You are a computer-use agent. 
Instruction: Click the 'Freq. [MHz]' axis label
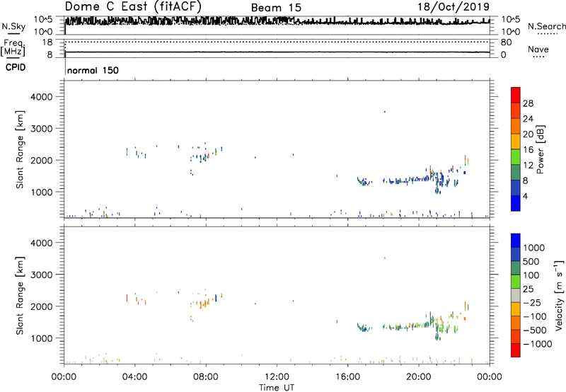(x=13, y=47)
